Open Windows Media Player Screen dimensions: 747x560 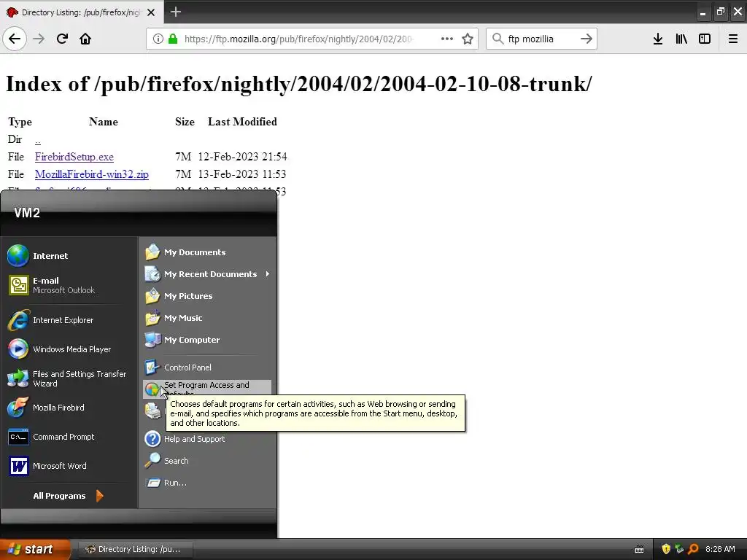[69, 349]
